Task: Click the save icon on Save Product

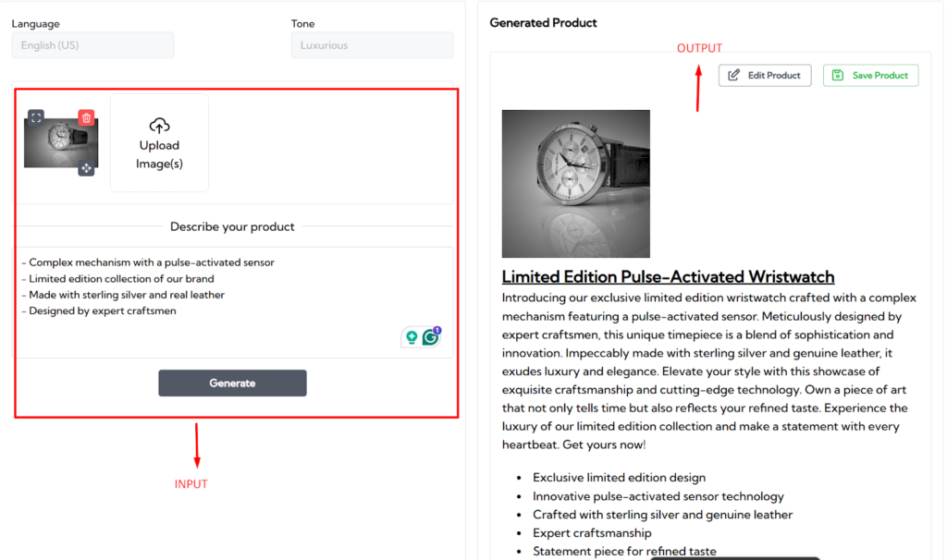Action: [839, 75]
